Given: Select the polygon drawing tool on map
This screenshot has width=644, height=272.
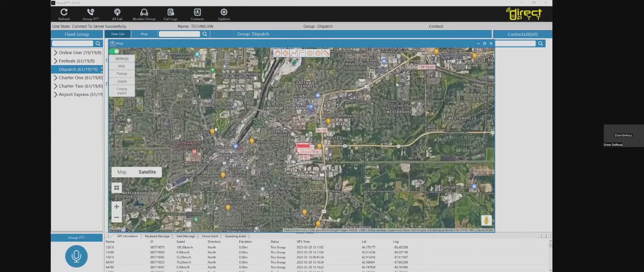Looking at the screenshot, I should (x=318, y=53).
